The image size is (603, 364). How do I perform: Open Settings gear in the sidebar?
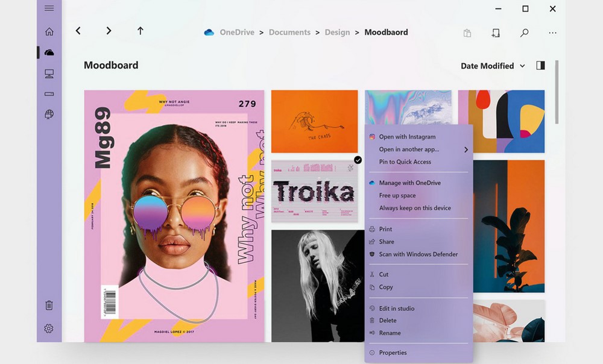click(48, 328)
